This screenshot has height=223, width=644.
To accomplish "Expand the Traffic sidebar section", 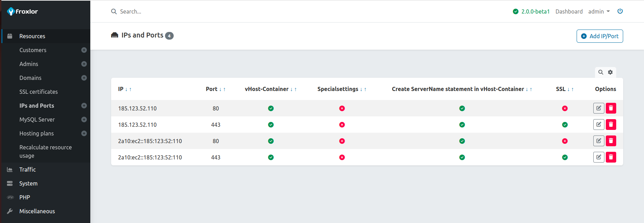I will tap(27, 170).
